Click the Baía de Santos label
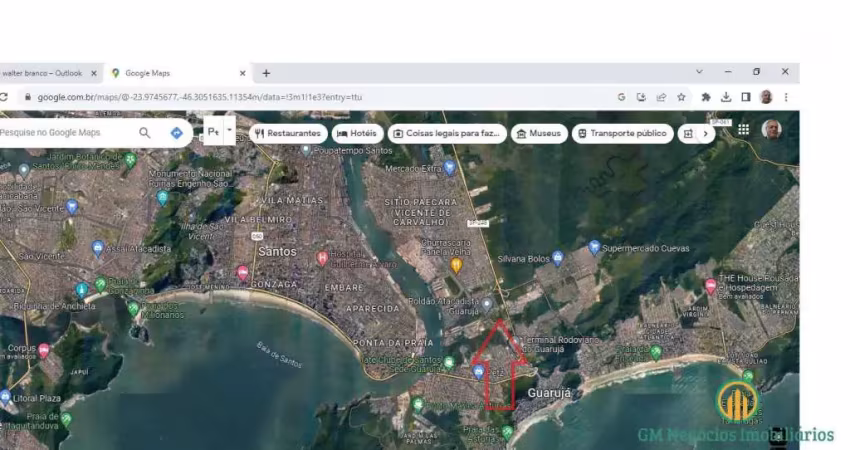Image resolution: width=850 pixels, height=450 pixels. pyautogui.click(x=279, y=355)
